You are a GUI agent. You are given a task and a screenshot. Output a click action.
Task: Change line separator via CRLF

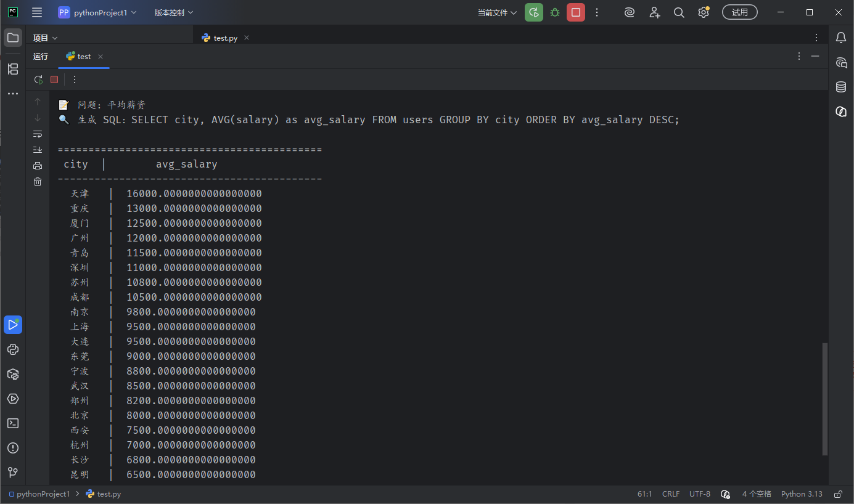[x=671, y=494]
